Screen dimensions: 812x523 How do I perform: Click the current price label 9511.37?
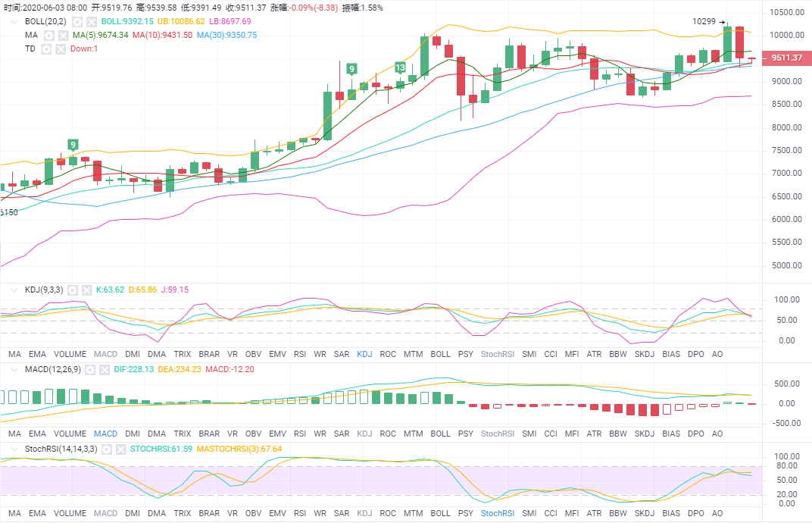coord(784,58)
